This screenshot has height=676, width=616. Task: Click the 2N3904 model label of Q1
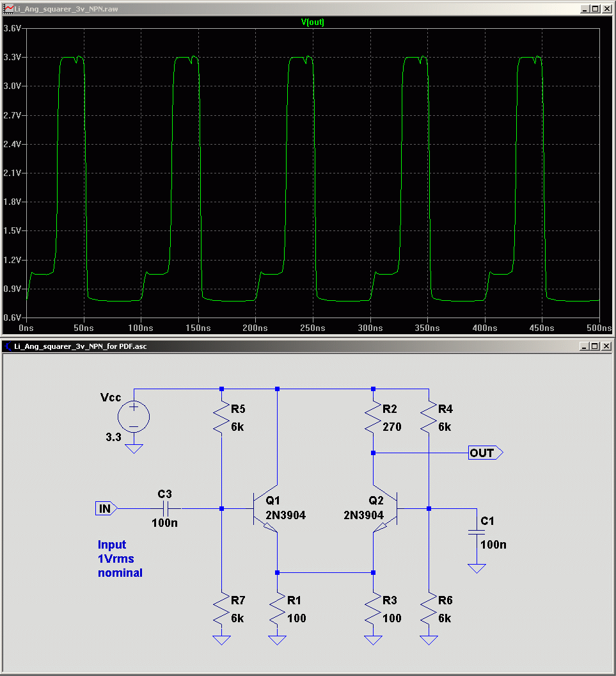tap(285, 515)
